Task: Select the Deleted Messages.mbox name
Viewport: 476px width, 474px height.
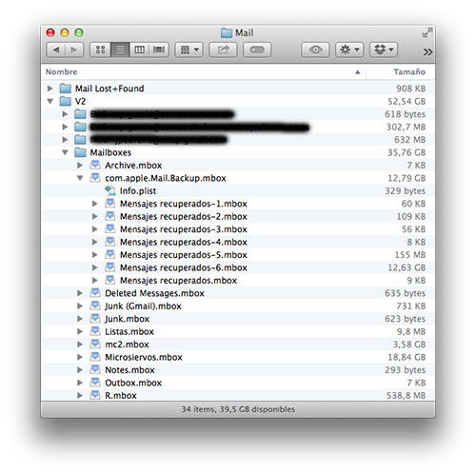Action: point(154,293)
